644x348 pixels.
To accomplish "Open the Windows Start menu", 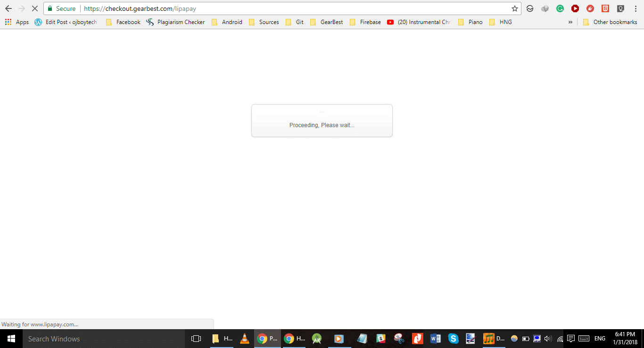I will coord(11,339).
